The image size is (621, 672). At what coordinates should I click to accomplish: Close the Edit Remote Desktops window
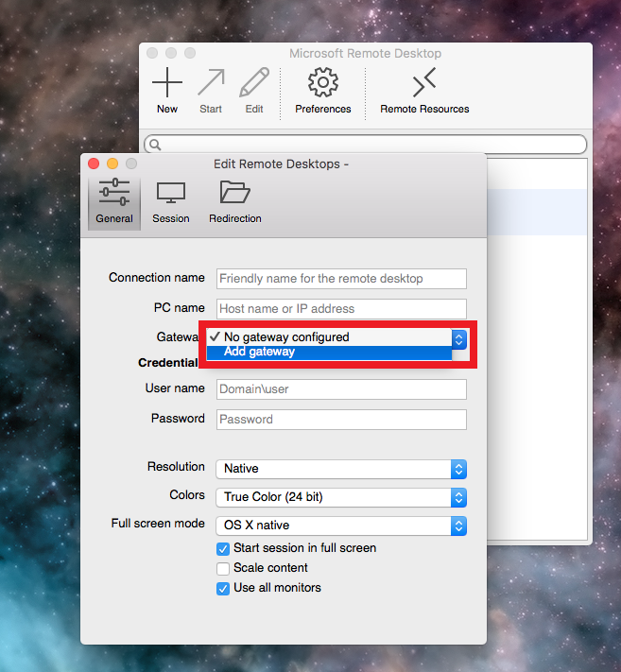click(94, 164)
